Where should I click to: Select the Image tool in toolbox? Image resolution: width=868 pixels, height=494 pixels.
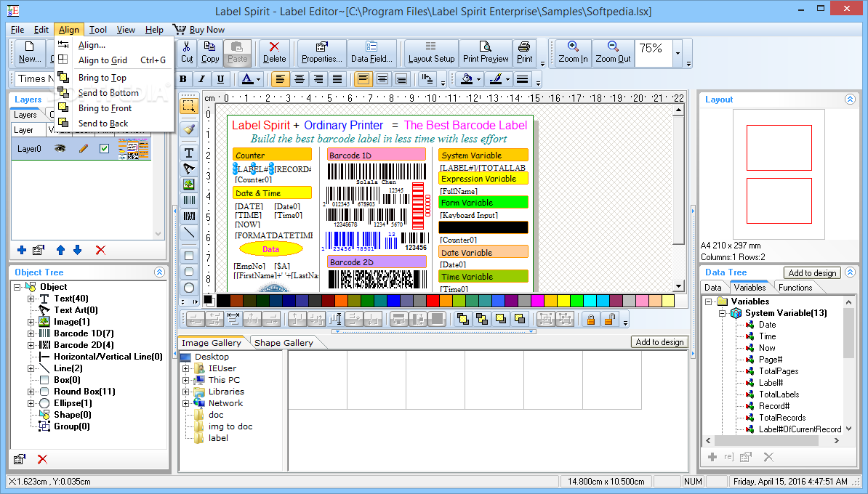189,185
